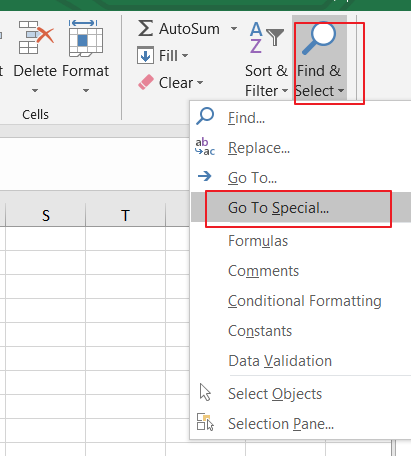Screen dimensions: 411x456
Task: Choose Select Objects from the menu
Action: [301, 394]
